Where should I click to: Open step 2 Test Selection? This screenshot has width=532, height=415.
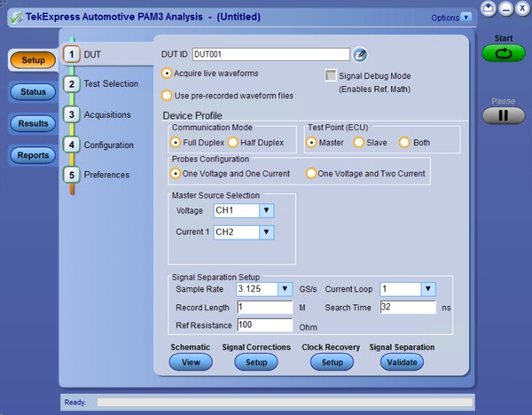click(x=111, y=84)
